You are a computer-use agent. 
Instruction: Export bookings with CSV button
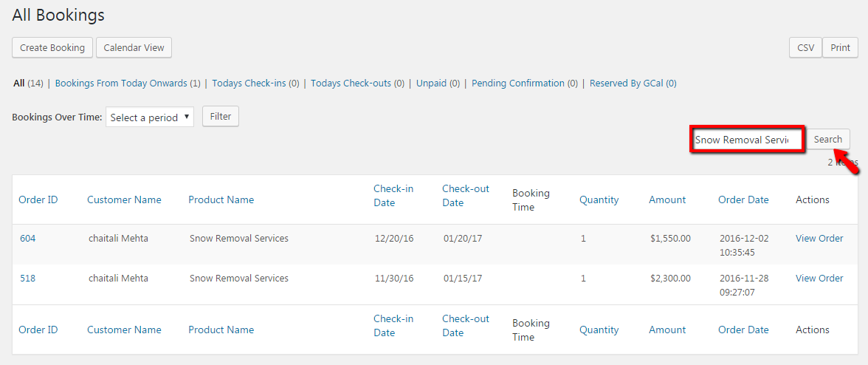805,47
